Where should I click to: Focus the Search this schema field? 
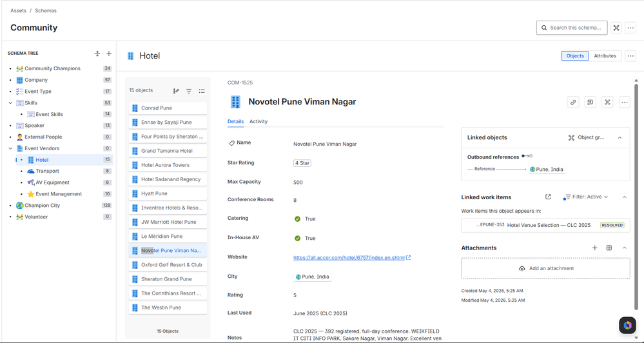tap(572, 28)
